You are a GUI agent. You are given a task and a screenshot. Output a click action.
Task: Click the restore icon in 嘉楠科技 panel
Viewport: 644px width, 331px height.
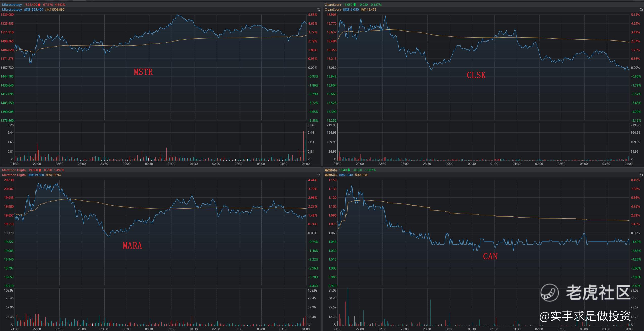641,175
